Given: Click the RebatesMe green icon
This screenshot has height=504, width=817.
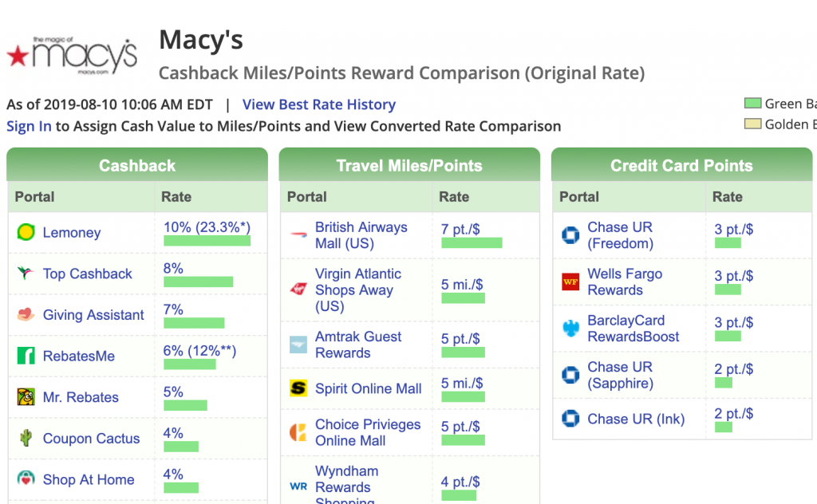Looking at the screenshot, I should coord(26,356).
